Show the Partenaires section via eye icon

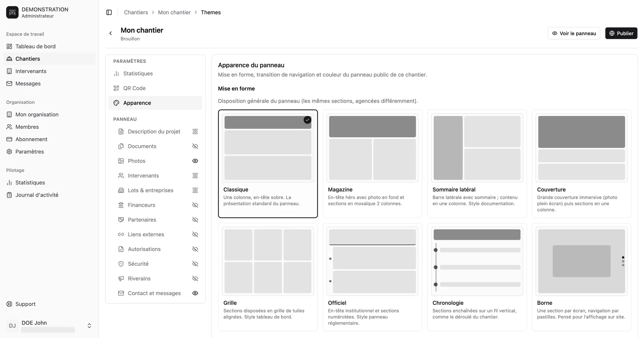coord(195,220)
